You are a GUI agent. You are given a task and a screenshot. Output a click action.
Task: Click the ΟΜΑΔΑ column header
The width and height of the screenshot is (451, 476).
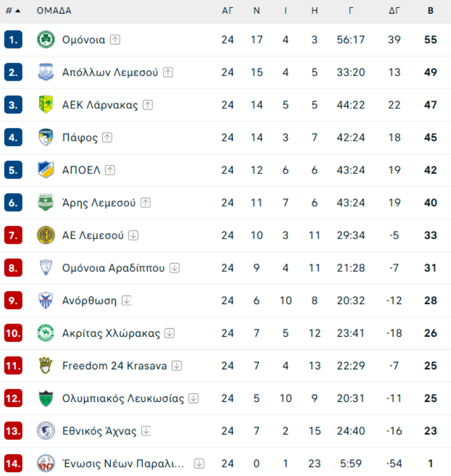point(54,11)
